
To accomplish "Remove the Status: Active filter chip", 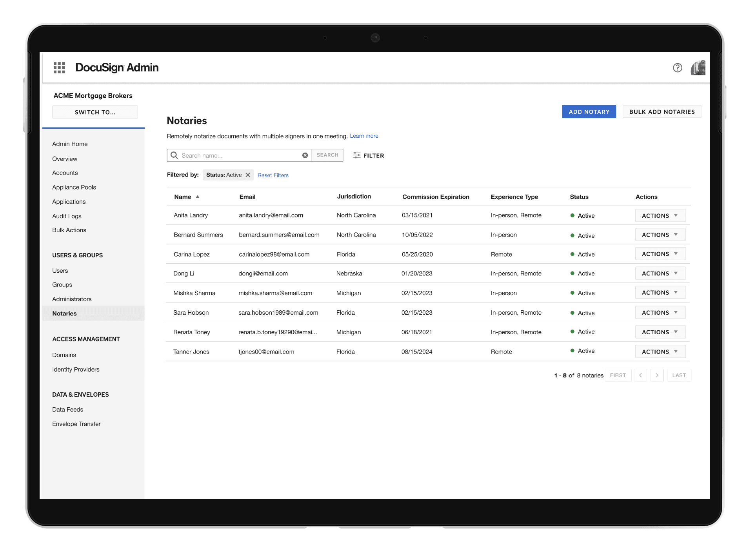I will (248, 175).
